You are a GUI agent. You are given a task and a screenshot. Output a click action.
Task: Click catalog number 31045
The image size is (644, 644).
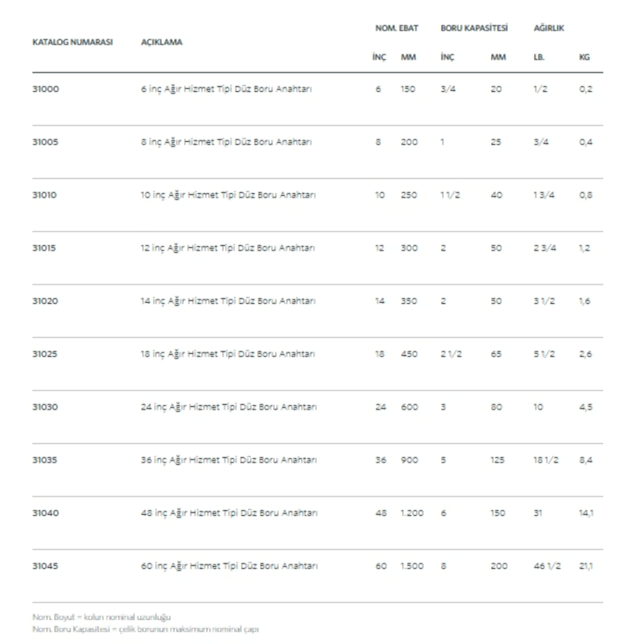(x=46, y=566)
